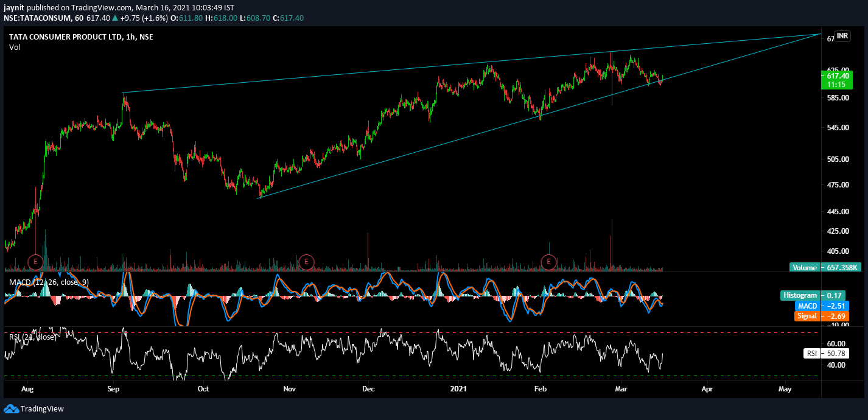Image resolution: width=868 pixels, height=420 pixels.
Task: Select the earnings marker near Feb
Action: 549,262
